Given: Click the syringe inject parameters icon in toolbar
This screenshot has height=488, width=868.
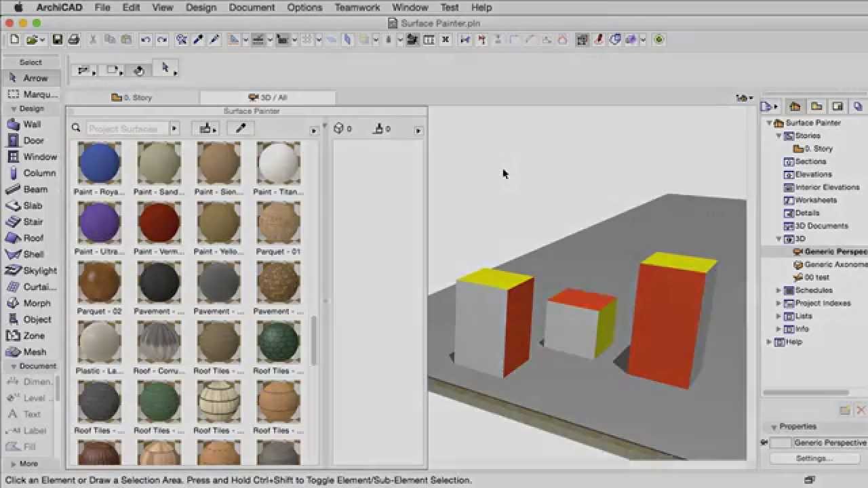Looking at the screenshot, I should pos(215,40).
